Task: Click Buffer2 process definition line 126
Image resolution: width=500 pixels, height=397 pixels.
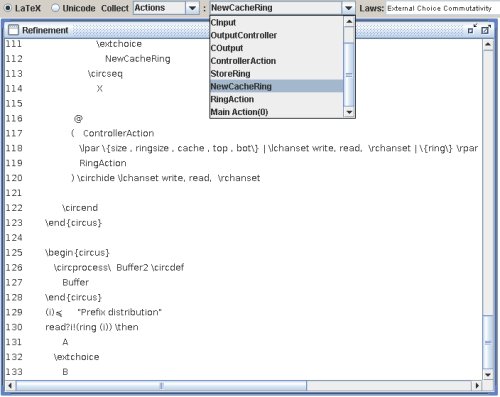Action: coord(119,267)
